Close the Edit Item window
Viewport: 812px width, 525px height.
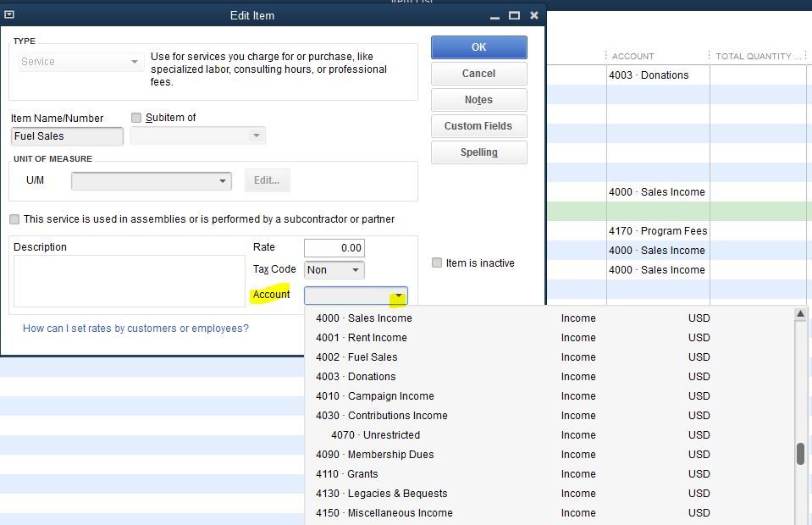click(534, 15)
